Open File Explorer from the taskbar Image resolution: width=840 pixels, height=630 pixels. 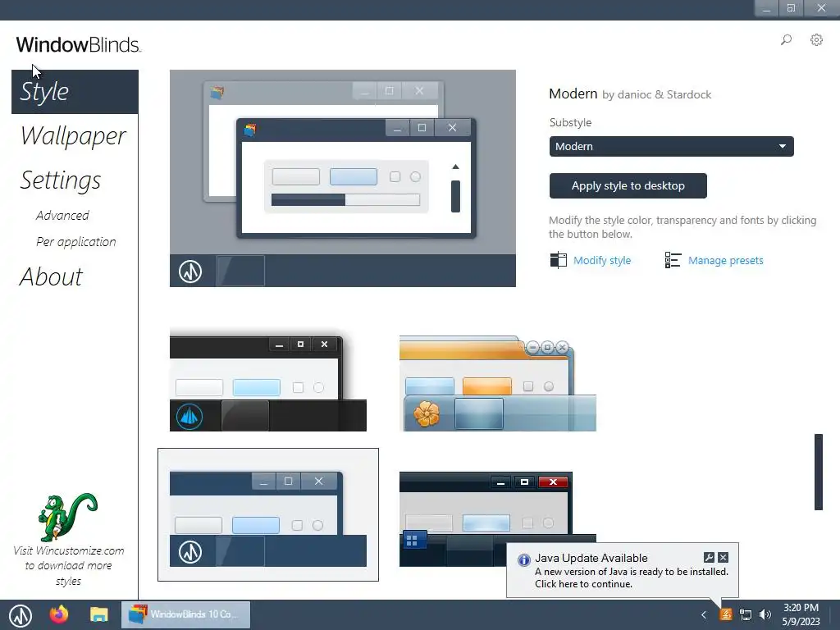point(99,614)
